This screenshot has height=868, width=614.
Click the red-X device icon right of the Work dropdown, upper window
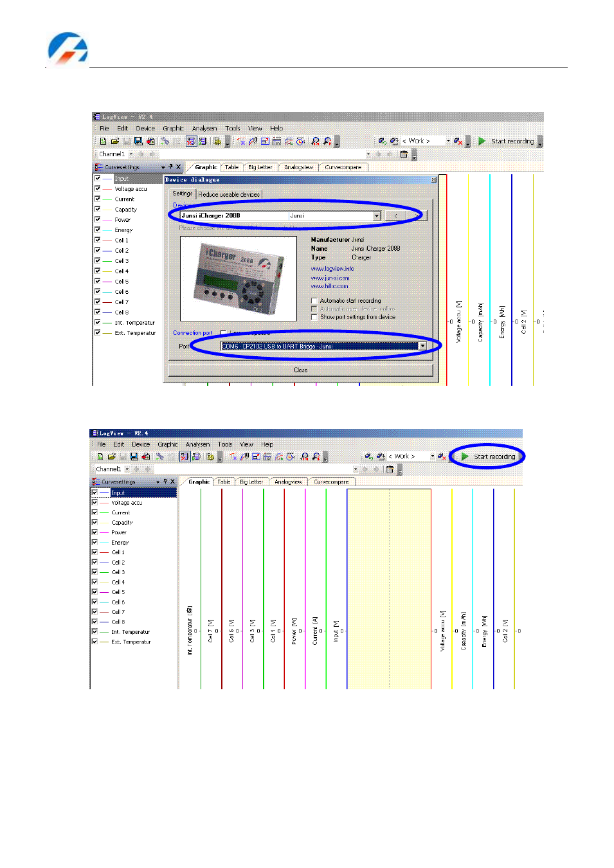457,141
